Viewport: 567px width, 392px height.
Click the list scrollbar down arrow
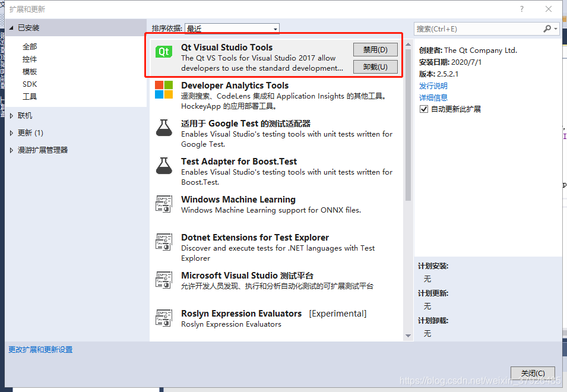click(408, 336)
